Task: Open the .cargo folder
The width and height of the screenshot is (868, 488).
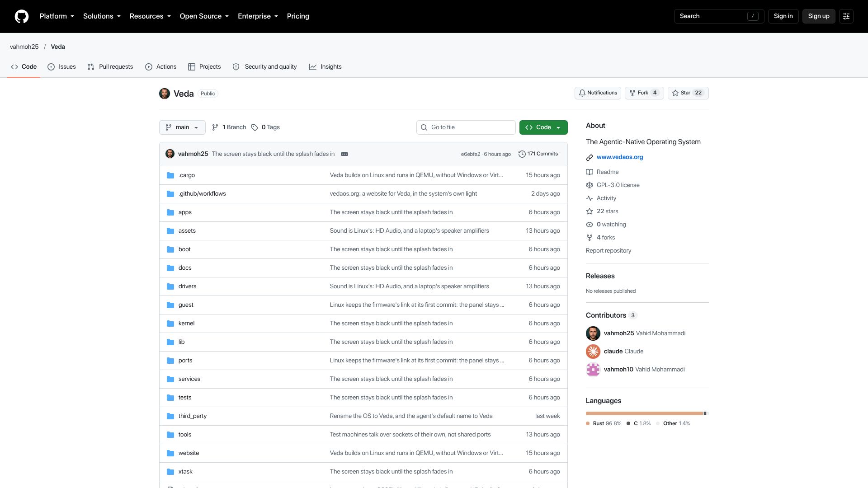Action: tap(187, 175)
